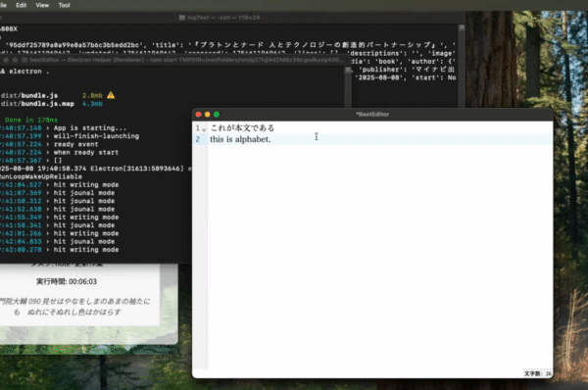Click the Japanese text on line 1
Viewport: 588px width, 390px height.
242,127
